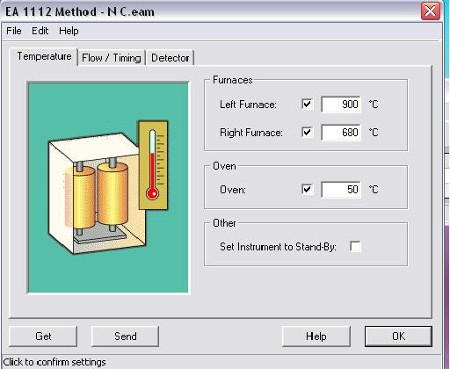Viewport: 450px width, 369px height.
Task: Open the File menu
Action: (x=14, y=31)
